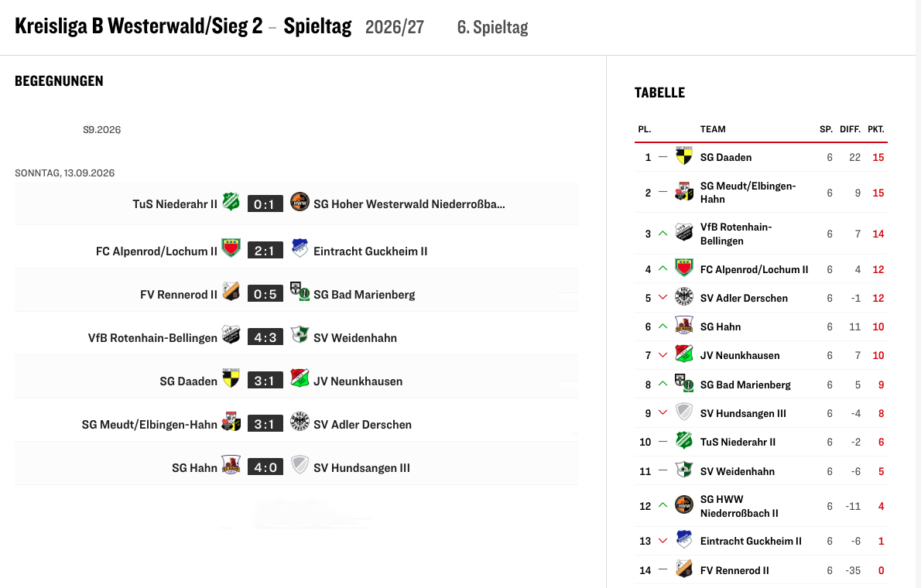Open the SV Weidenhahn entry in the table
This screenshot has height=588, width=921.
coord(737,471)
